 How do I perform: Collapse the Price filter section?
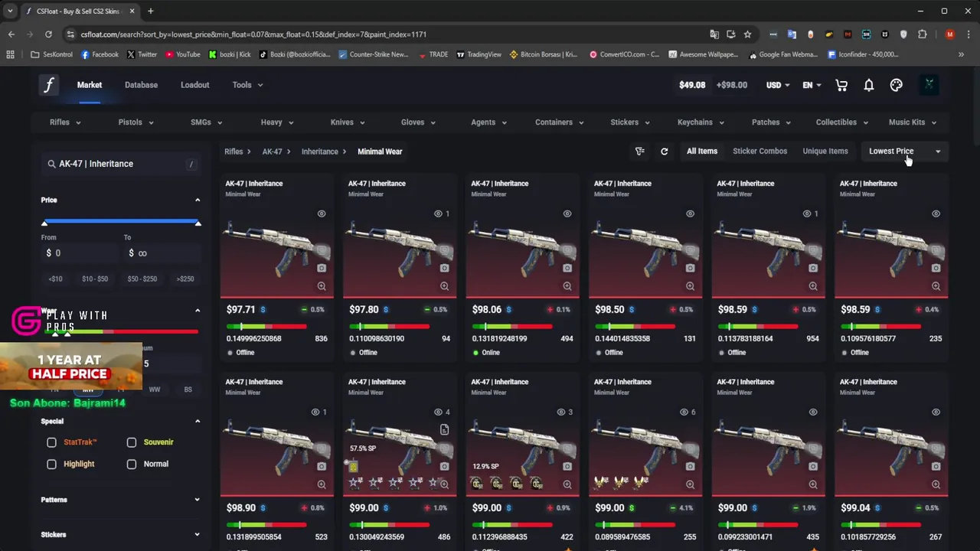coord(197,200)
